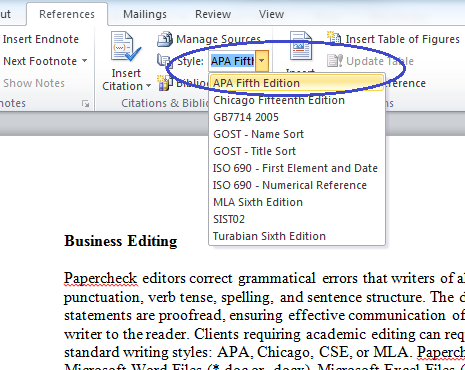Click the Manage Sources icon
Image resolution: width=465 pixels, height=370 pixels.
pos(165,39)
